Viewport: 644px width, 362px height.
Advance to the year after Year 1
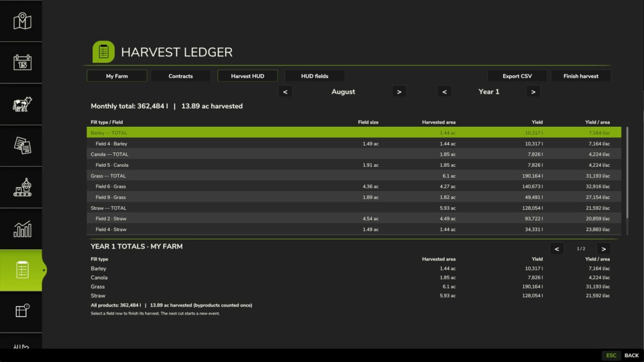click(x=533, y=92)
